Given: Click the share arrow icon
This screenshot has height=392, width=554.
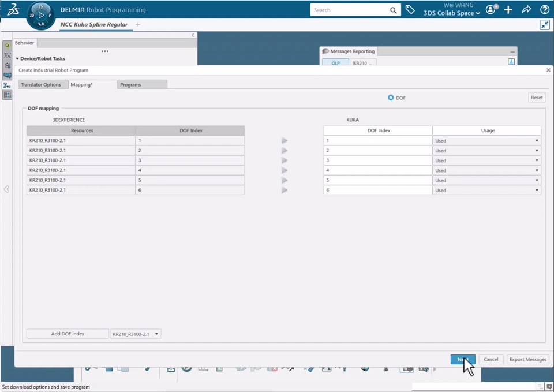Looking at the screenshot, I should click(526, 10).
